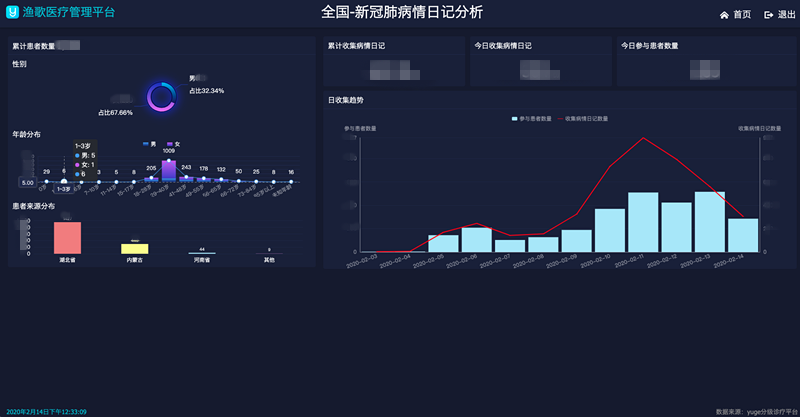The image size is (800, 417).
Task: Click the 其他 source bar label
Action: 269,260
